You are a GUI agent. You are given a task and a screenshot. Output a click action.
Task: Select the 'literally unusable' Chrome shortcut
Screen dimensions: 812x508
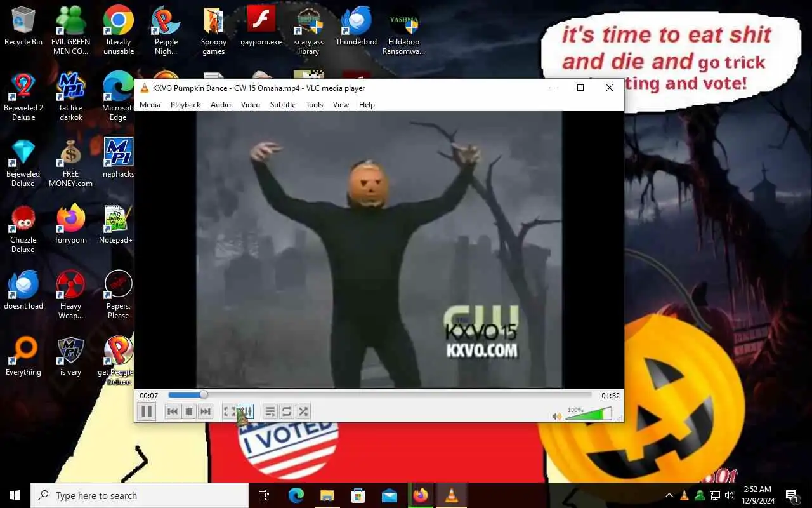click(x=119, y=30)
